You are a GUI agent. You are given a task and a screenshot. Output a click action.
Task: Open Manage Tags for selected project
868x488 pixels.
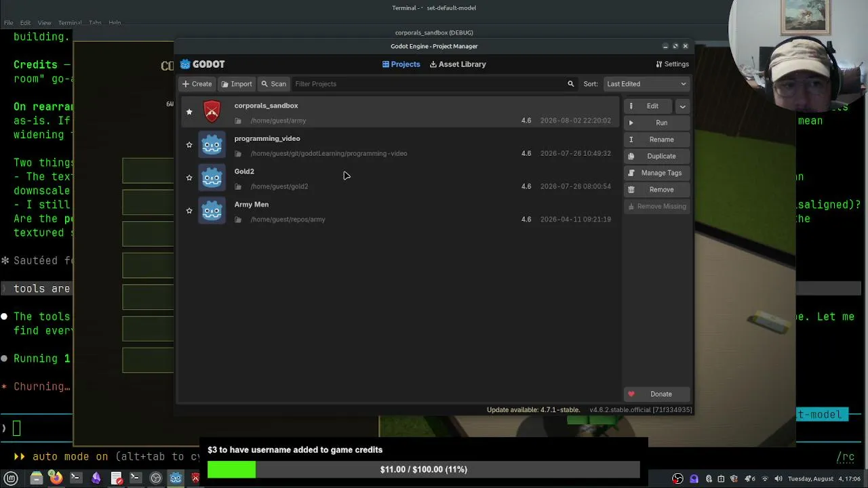(656, 173)
